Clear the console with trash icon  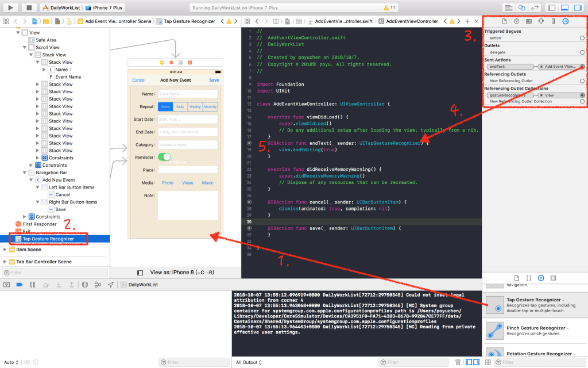(x=458, y=362)
